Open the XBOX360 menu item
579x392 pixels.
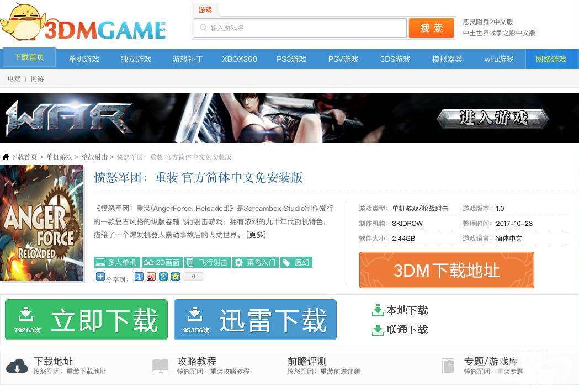[x=239, y=59]
